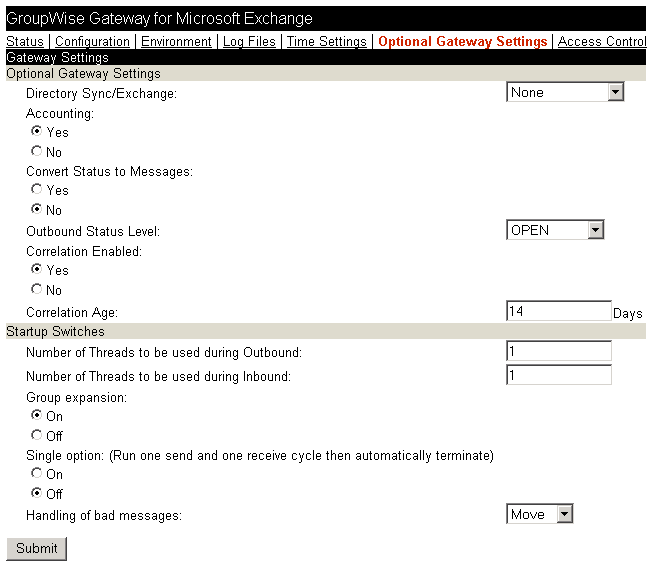Turn Group expansion On
The height and width of the screenshot is (572, 650).
click(x=36, y=415)
